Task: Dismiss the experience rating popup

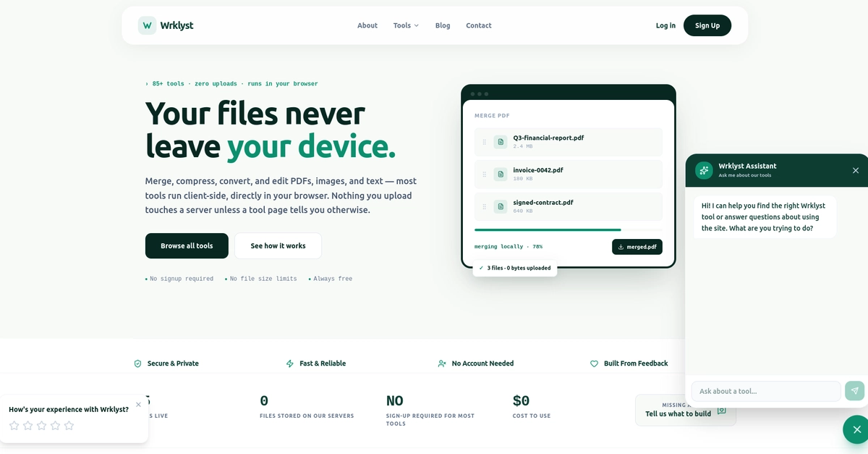Action: pos(139,405)
